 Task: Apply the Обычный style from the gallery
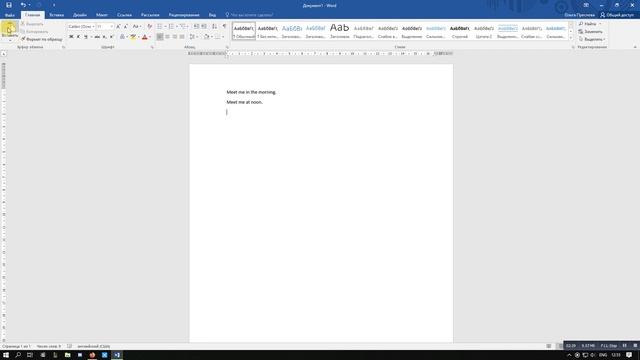(x=244, y=31)
